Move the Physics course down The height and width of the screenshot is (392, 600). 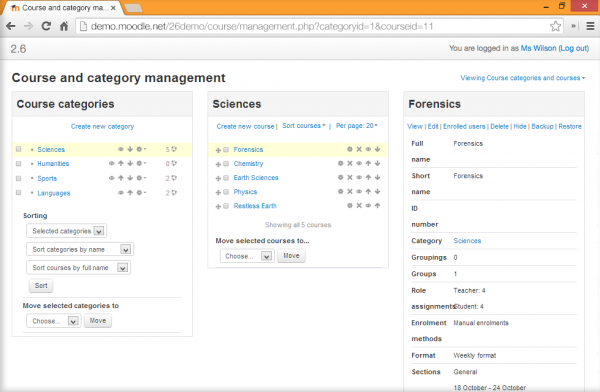coord(377,191)
